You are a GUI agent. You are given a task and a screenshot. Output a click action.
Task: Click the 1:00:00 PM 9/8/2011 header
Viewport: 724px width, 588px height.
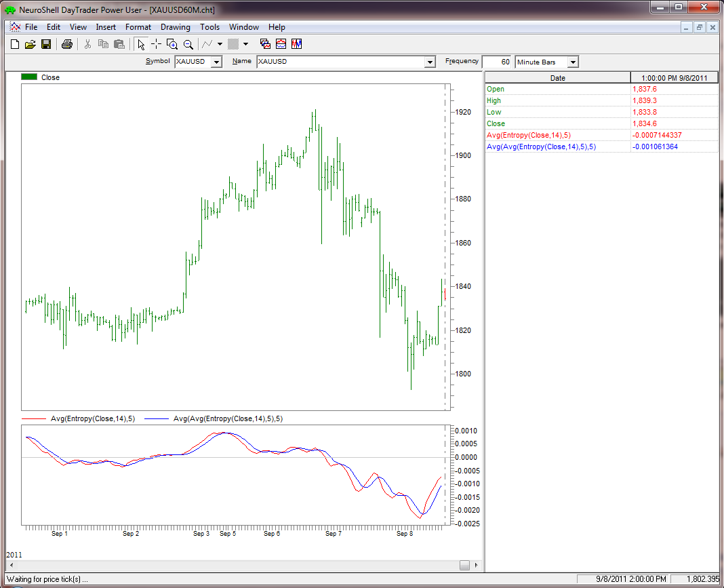click(x=674, y=78)
